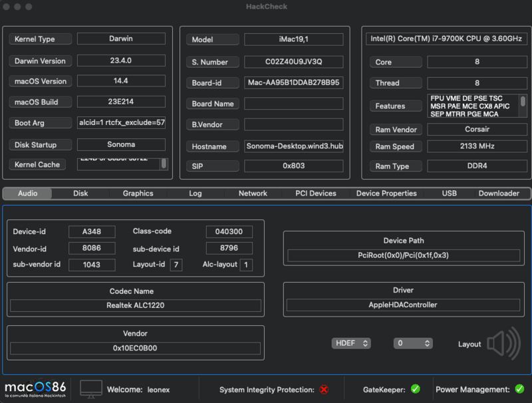Click the red System Integrity Protection status icon

(x=324, y=390)
